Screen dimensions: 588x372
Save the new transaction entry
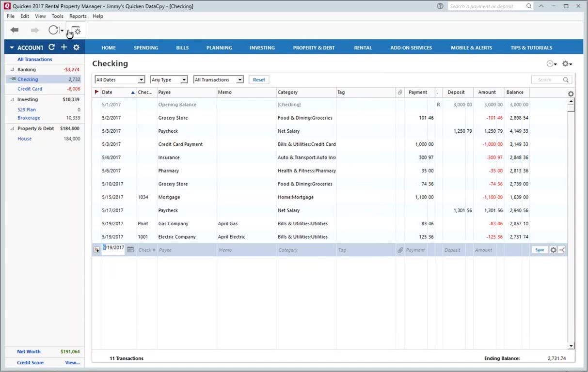click(x=539, y=250)
